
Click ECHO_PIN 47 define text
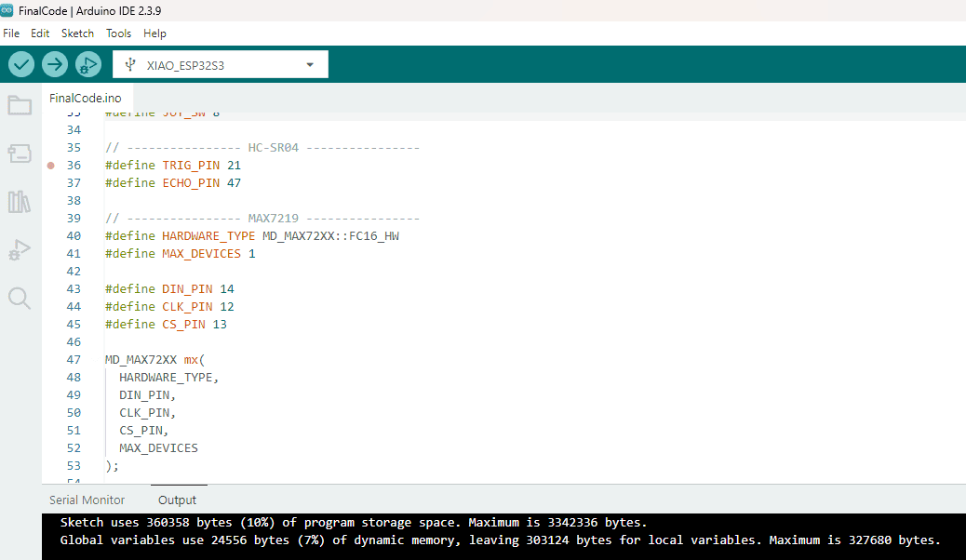click(201, 183)
